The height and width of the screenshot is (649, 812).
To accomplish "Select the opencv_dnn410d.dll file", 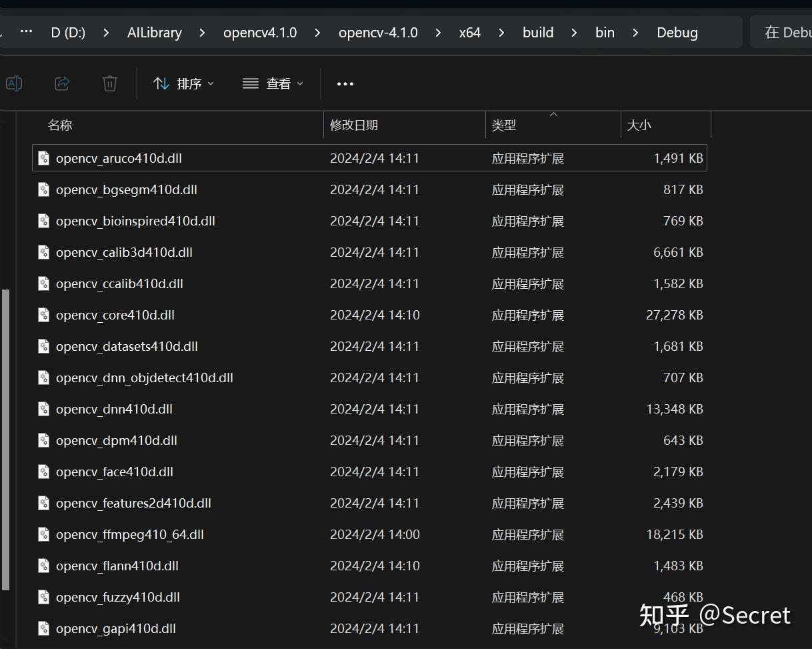I will coord(115,409).
